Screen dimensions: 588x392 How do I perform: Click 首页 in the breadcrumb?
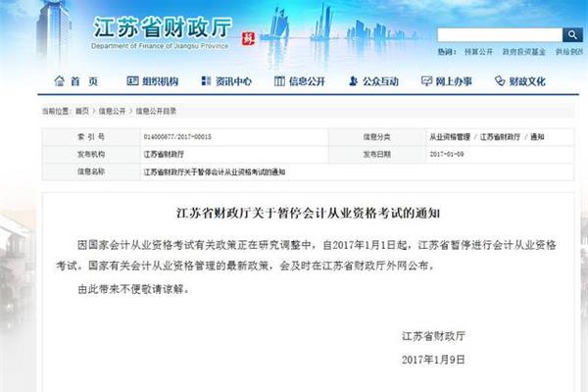(82, 111)
